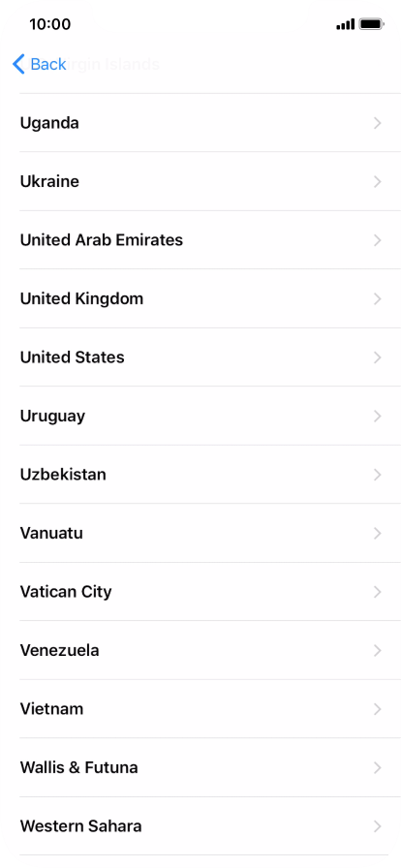Select Vietnam from the country list

click(200, 709)
